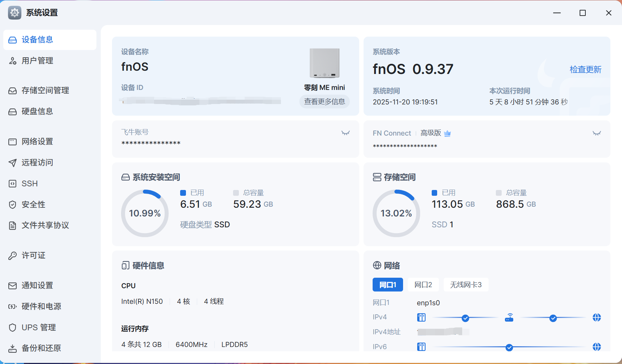
Task: Click the enp1s0 interface name
Action: click(x=428, y=303)
